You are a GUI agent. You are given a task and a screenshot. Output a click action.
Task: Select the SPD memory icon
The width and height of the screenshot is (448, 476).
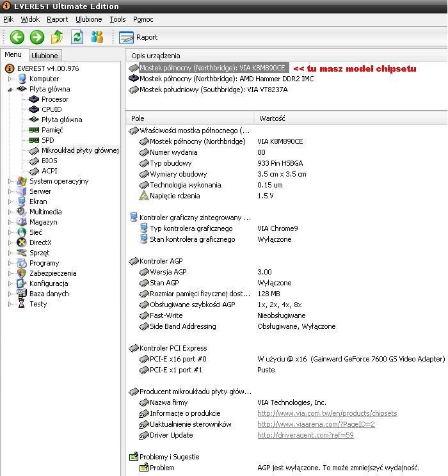pyautogui.click(x=34, y=140)
